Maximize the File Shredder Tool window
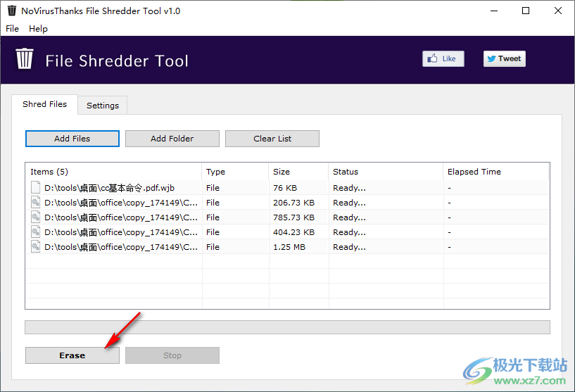This screenshot has height=392, width=575. (526, 11)
